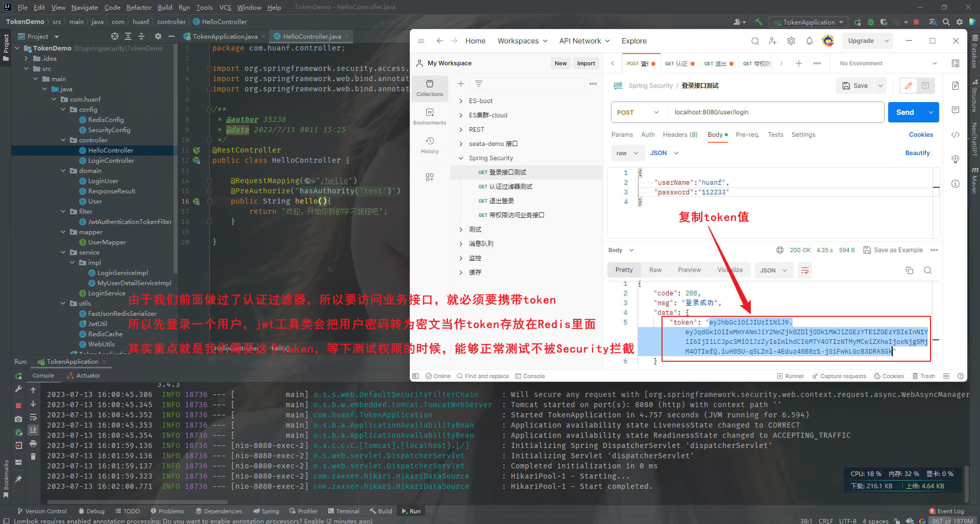Switch to TokenApplication.java editor tab
The width and height of the screenshot is (980, 524).
[x=225, y=36]
